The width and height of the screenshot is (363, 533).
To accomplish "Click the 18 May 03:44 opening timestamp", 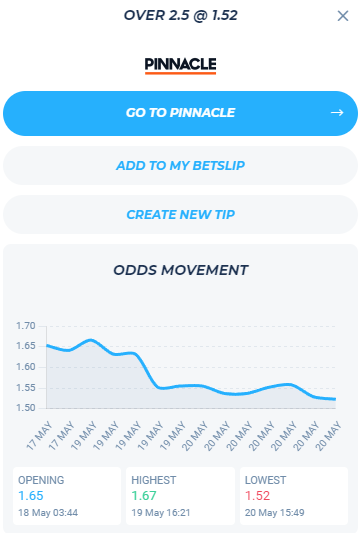I will click(48, 513).
